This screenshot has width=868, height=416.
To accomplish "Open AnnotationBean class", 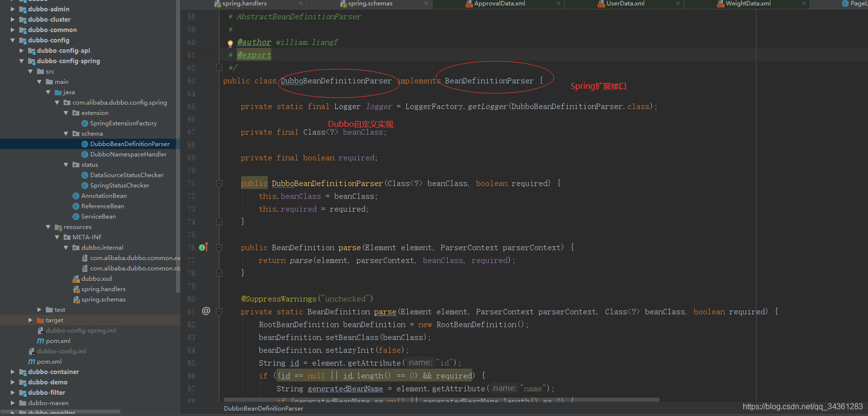I will (x=104, y=196).
